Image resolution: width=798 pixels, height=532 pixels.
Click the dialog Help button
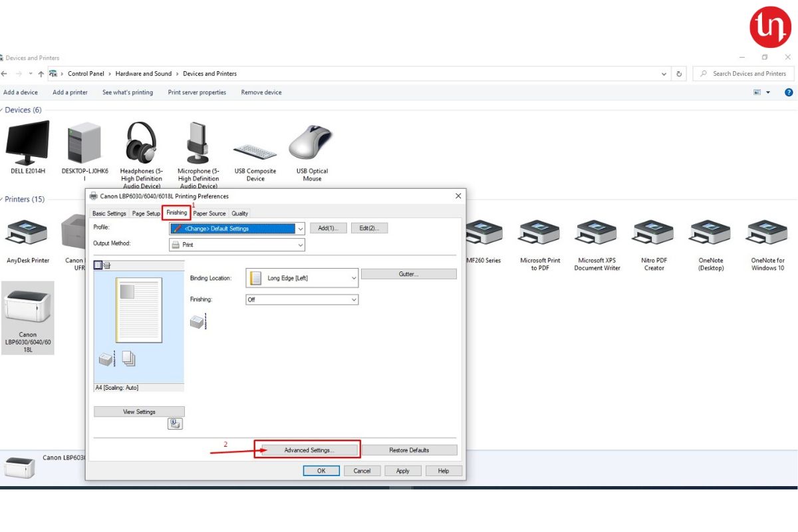(x=444, y=471)
